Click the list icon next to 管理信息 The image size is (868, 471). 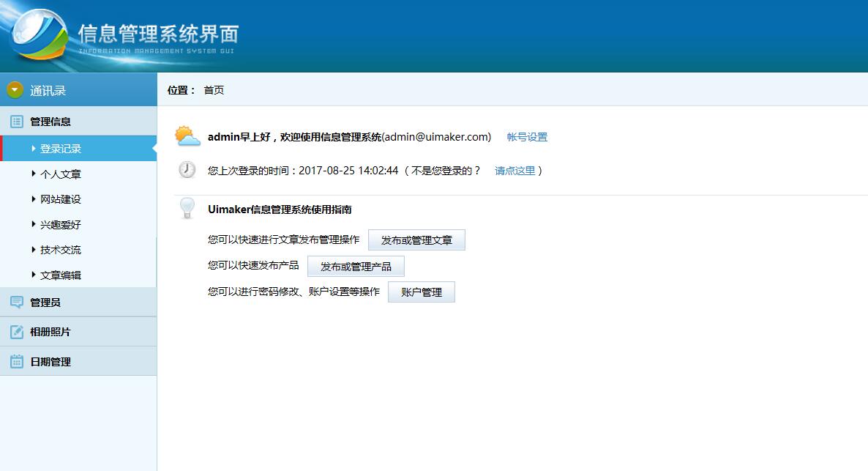tap(16, 122)
